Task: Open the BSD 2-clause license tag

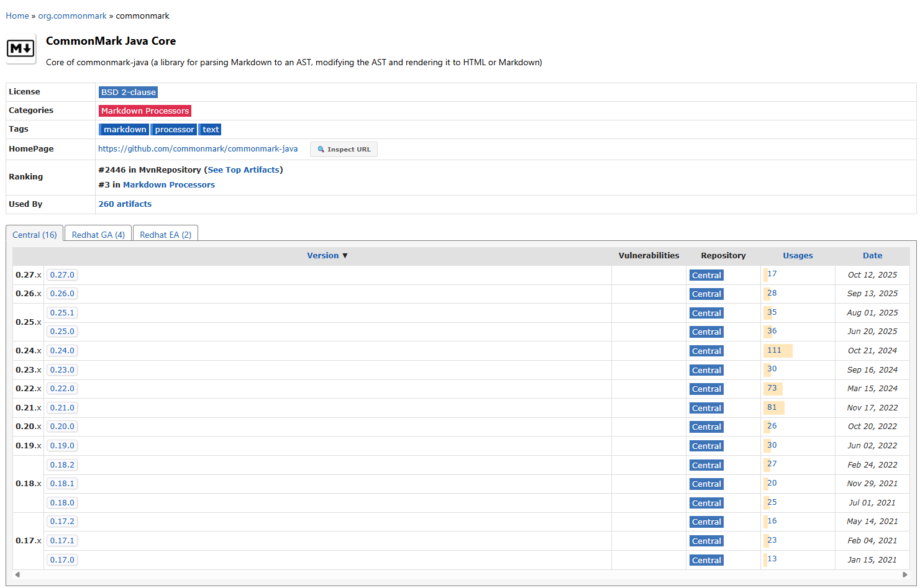Action: (x=128, y=92)
